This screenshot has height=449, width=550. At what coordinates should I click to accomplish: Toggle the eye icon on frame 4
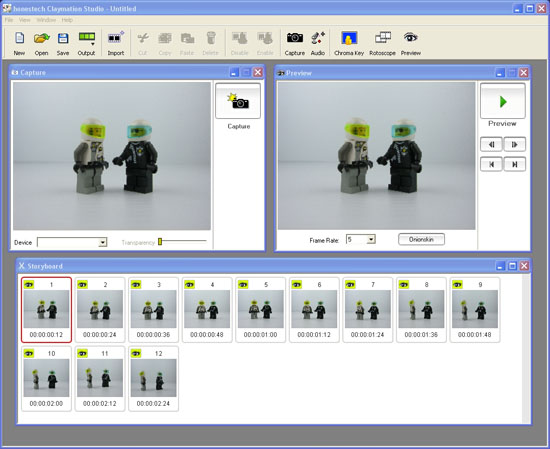pyautogui.click(x=189, y=284)
